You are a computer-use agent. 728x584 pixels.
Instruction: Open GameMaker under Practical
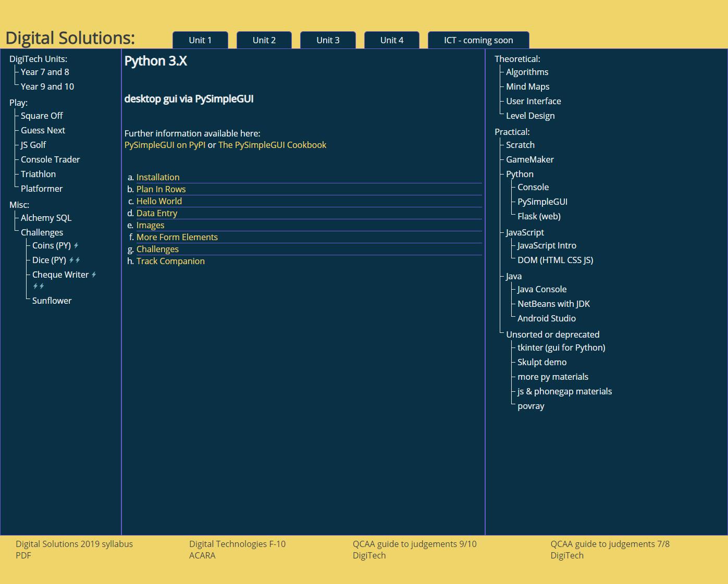point(530,159)
